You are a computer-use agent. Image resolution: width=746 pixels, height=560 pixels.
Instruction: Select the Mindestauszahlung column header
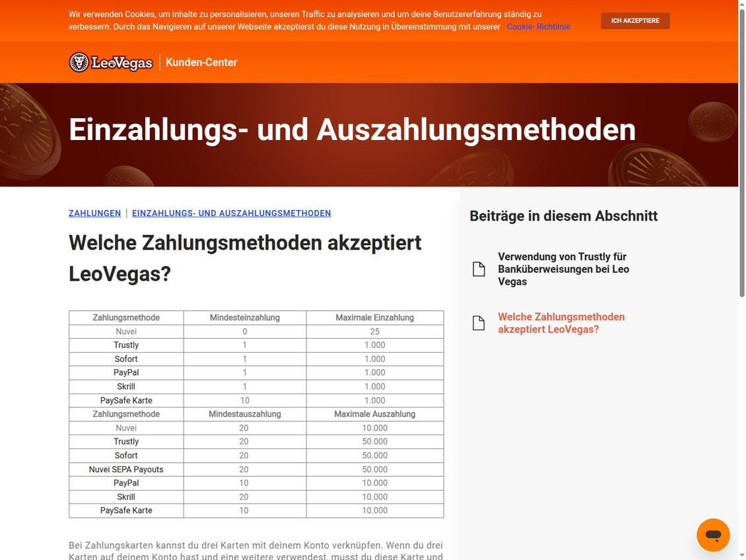coord(244,414)
